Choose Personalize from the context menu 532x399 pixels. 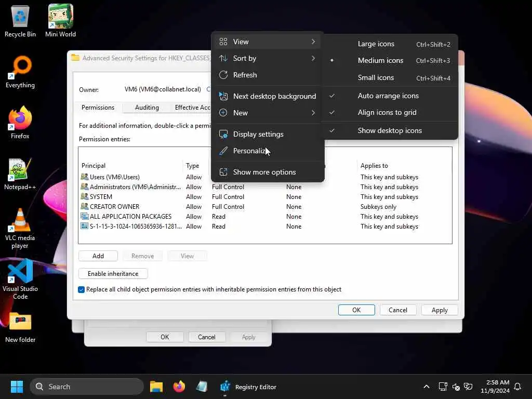pyautogui.click(x=268, y=151)
